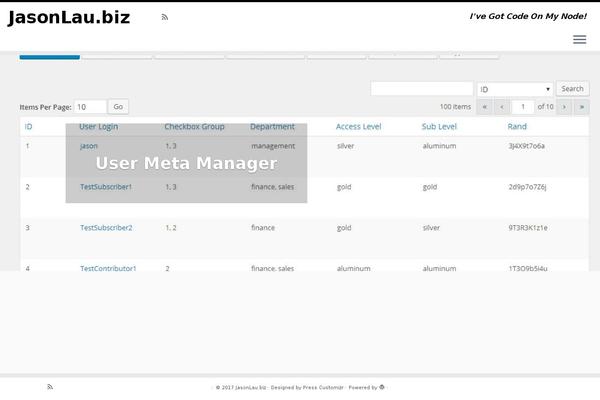The image size is (600, 400).
Task: Sort by the Rand column
Action: tap(517, 127)
